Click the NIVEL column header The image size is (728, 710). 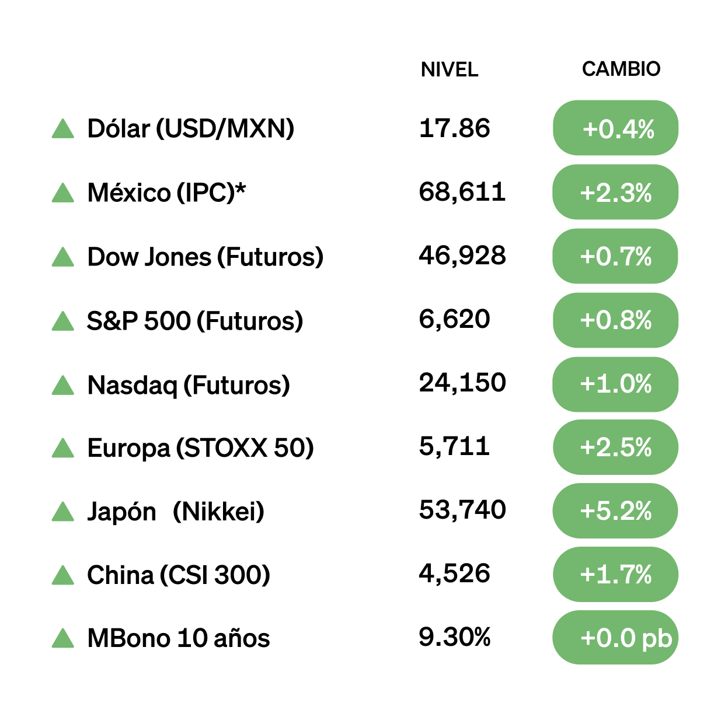450,69
